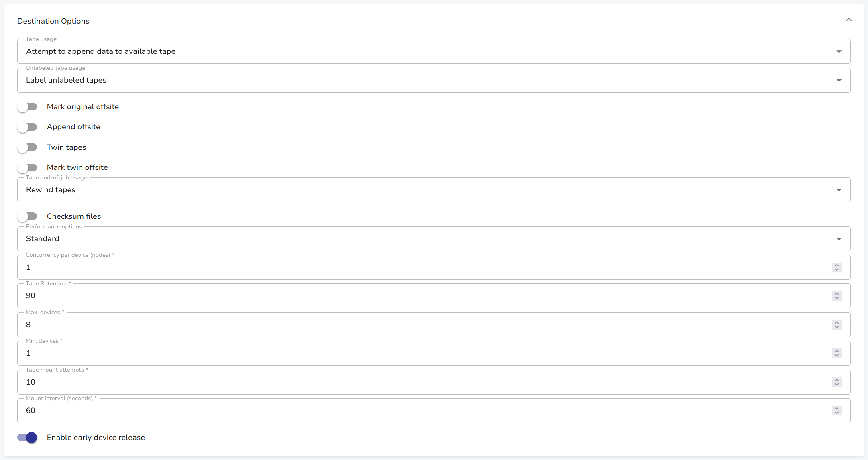Collapse the Destination Options section
This screenshot has height=460, width=868.
(x=848, y=20)
